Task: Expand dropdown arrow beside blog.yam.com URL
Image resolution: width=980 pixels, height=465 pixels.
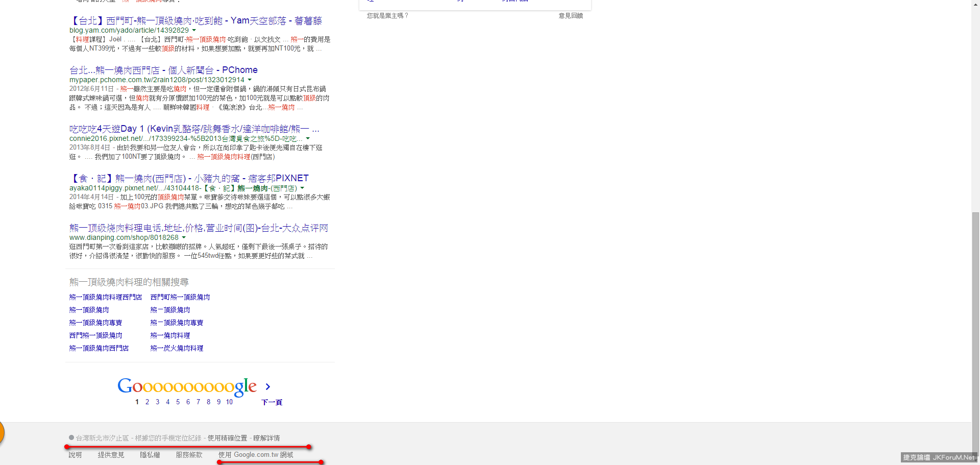Action: click(194, 31)
